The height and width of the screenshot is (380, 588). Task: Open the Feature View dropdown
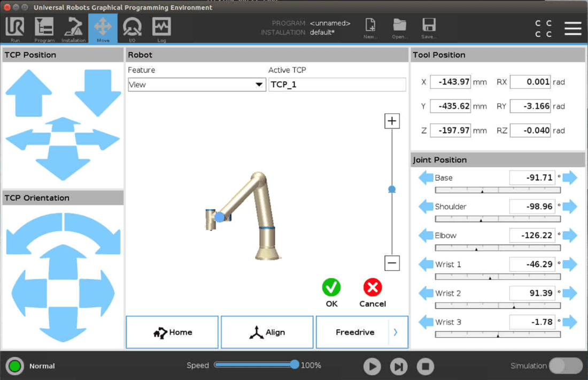pos(196,85)
